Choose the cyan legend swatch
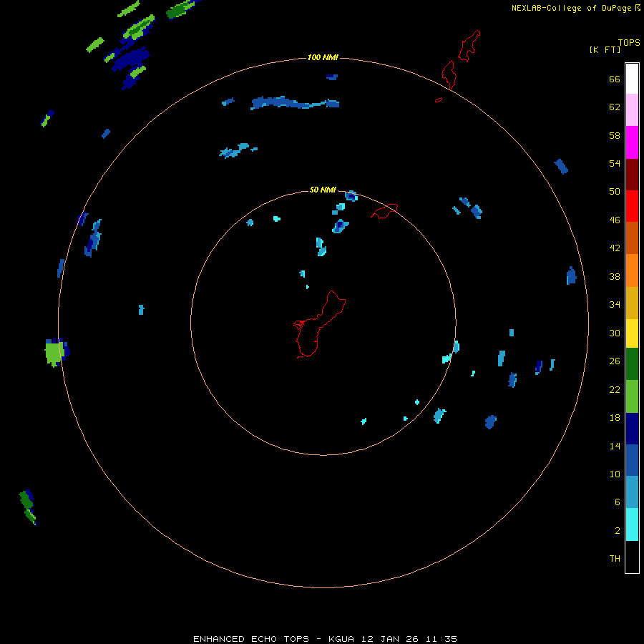 (x=632, y=525)
